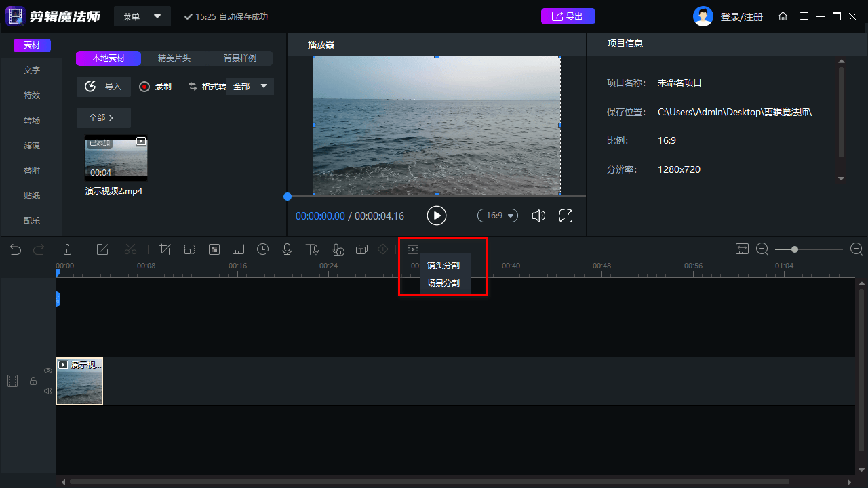Open the 16:9 aspect ratio dropdown

(498, 216)
